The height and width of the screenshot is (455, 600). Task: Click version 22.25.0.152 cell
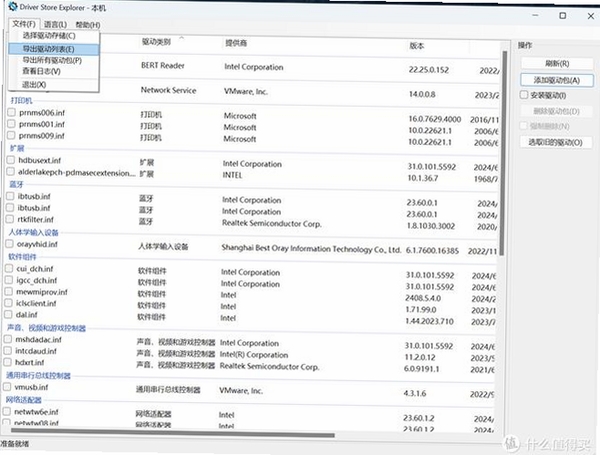pyautogui.click(x=429, y=70)
